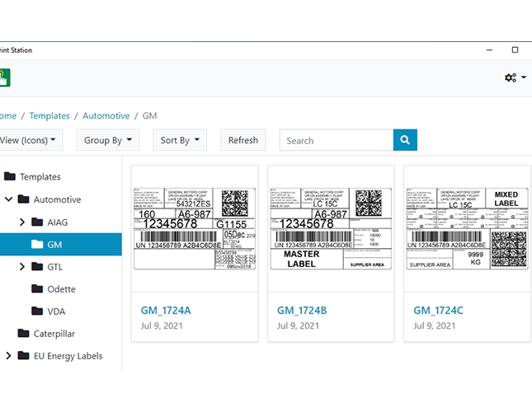
Task: Click the AIAG folder icon
Action: 37,222
